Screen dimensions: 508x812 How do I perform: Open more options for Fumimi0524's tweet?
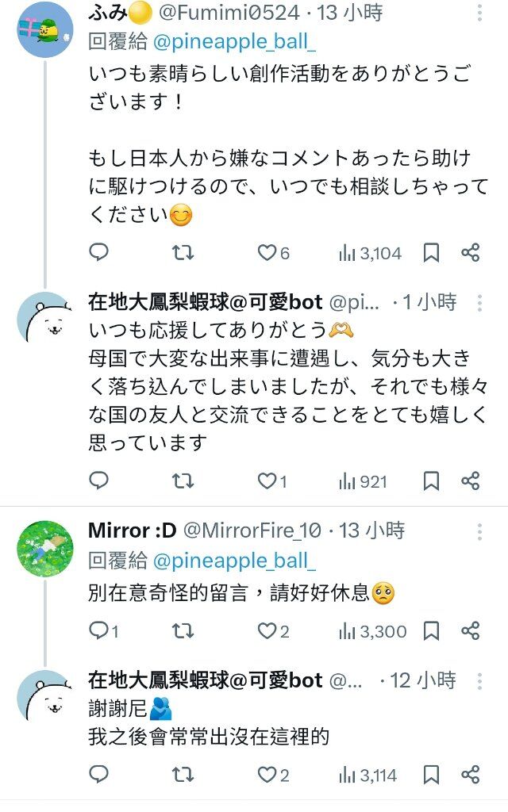point(479,13)
